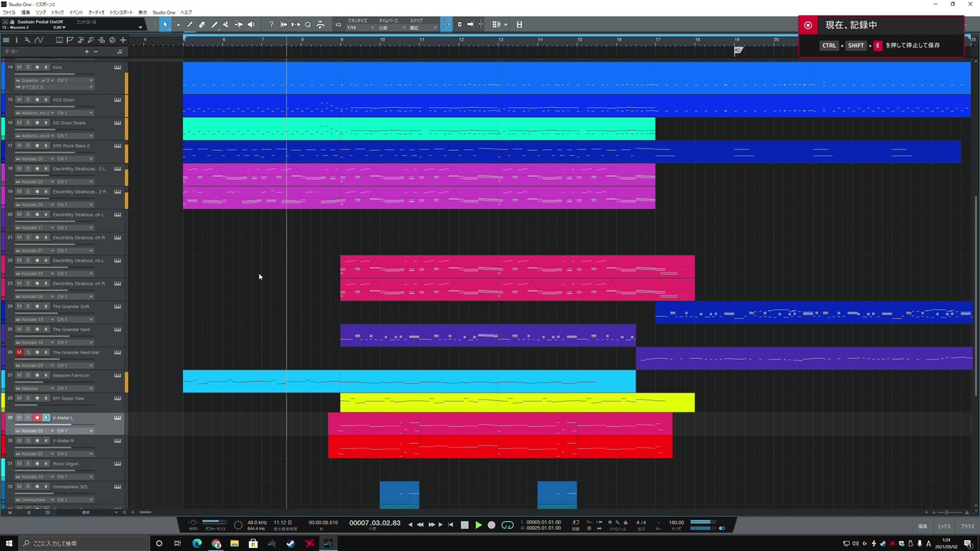Open Omnisphere instrument dropdown
The height and width of the screenshot is (551, 980).
(35, 500)
